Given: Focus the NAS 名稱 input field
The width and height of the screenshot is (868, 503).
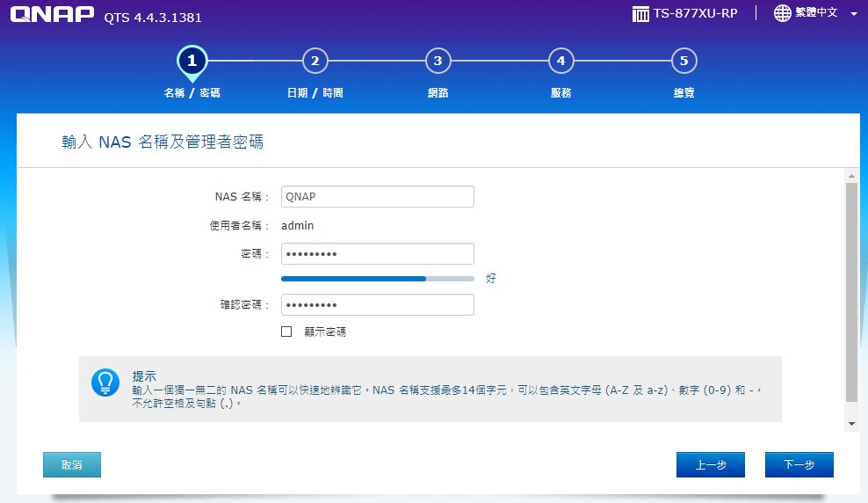Looking at the screenshot, I should (377, 197).
